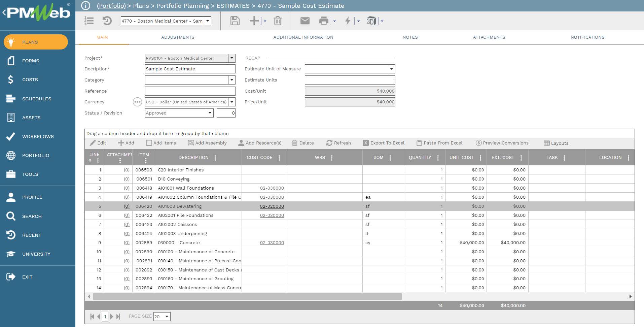
Task: Switch to the MAIN tab
Action: [102, 37]
